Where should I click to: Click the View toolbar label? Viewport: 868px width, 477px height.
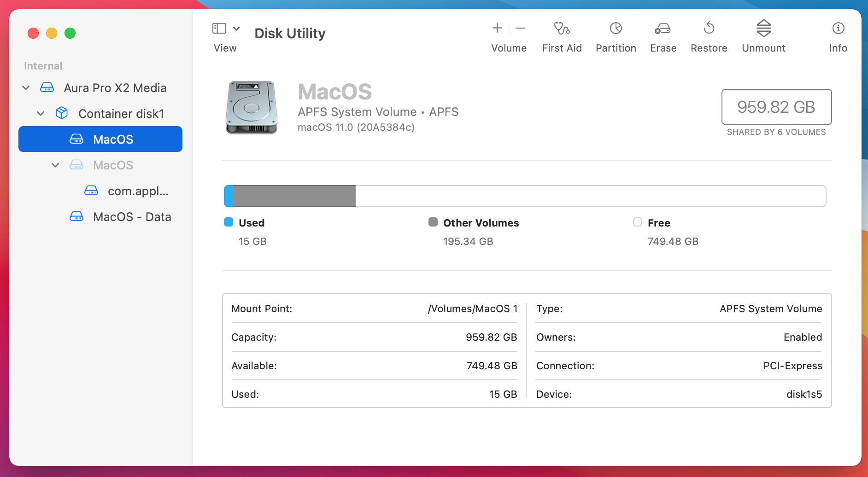tap(225, 48)
